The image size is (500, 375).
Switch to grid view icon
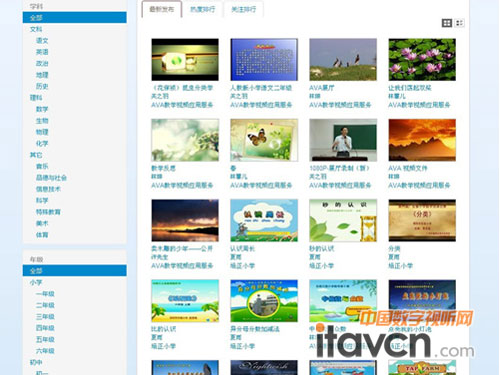tap(447, 23)
